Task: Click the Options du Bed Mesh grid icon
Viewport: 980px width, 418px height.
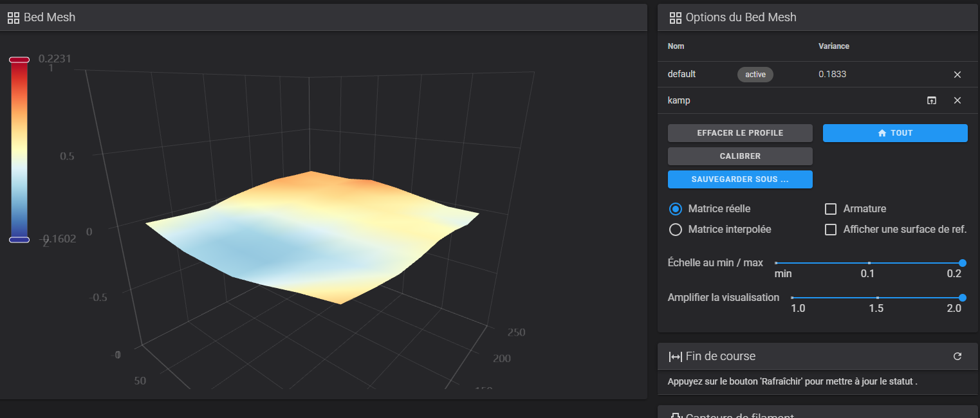Action: coord(676,18)
